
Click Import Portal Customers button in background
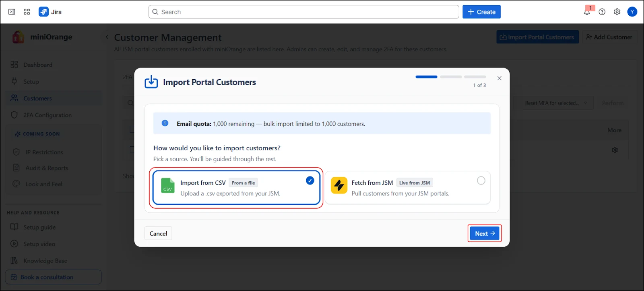click(x=537, y=37)
